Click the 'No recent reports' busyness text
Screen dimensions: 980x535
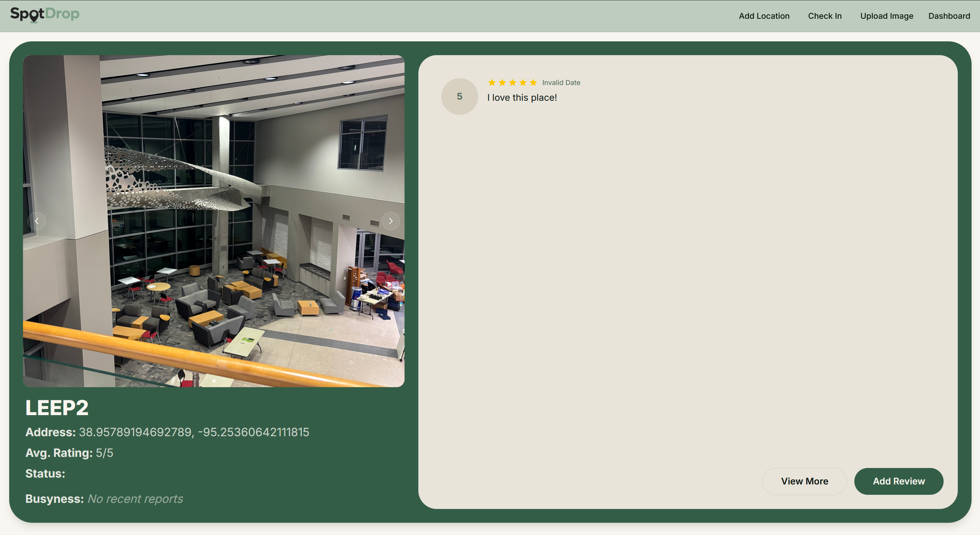coord(135,499)
